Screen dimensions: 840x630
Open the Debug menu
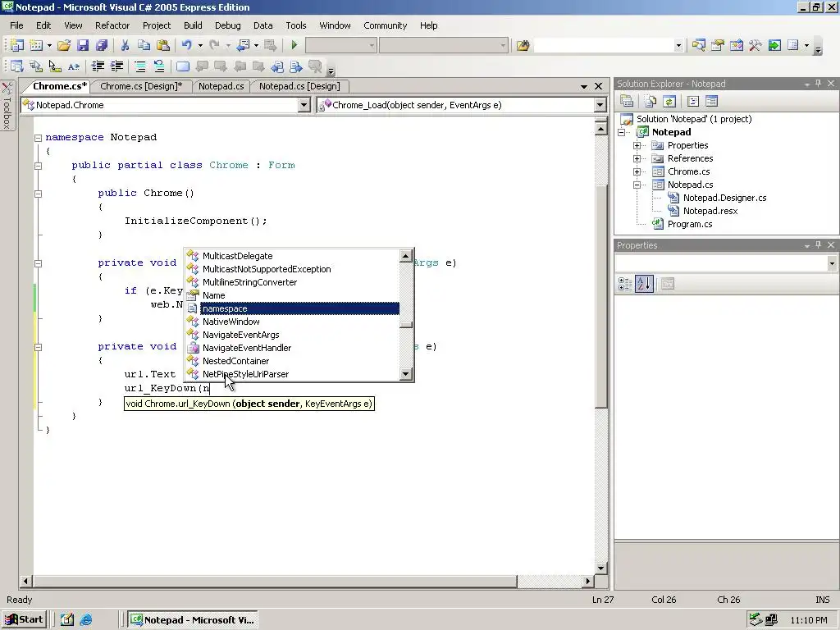(x=228, y=25)
